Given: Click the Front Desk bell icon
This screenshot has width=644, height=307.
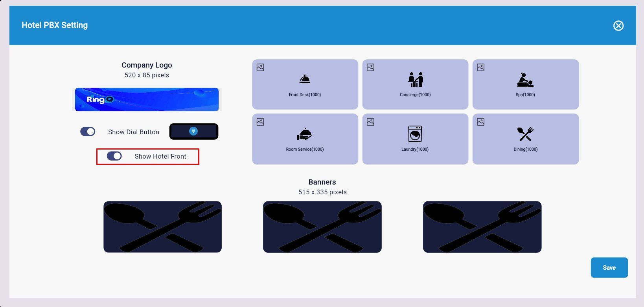Looking at the screenshot, I should pos(305,79).
